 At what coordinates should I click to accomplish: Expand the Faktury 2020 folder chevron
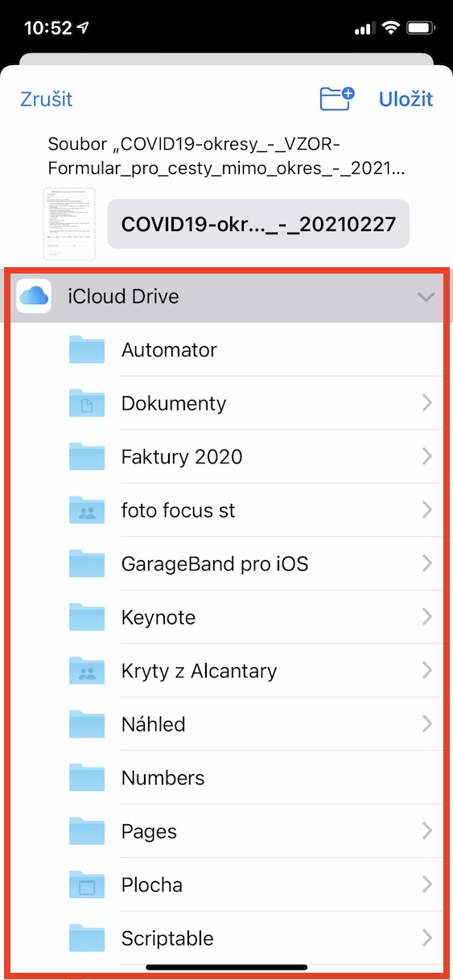[427, 457]
